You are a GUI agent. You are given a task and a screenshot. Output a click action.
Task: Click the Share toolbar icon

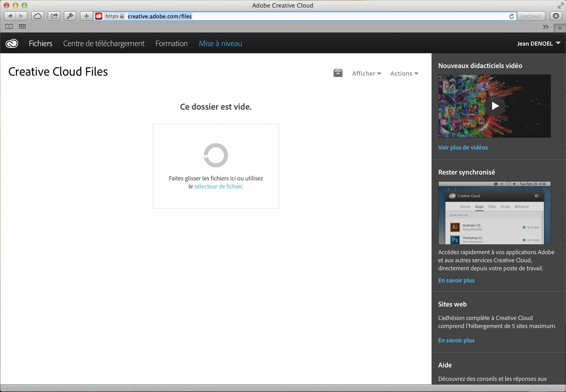click(x=54, y=16)
